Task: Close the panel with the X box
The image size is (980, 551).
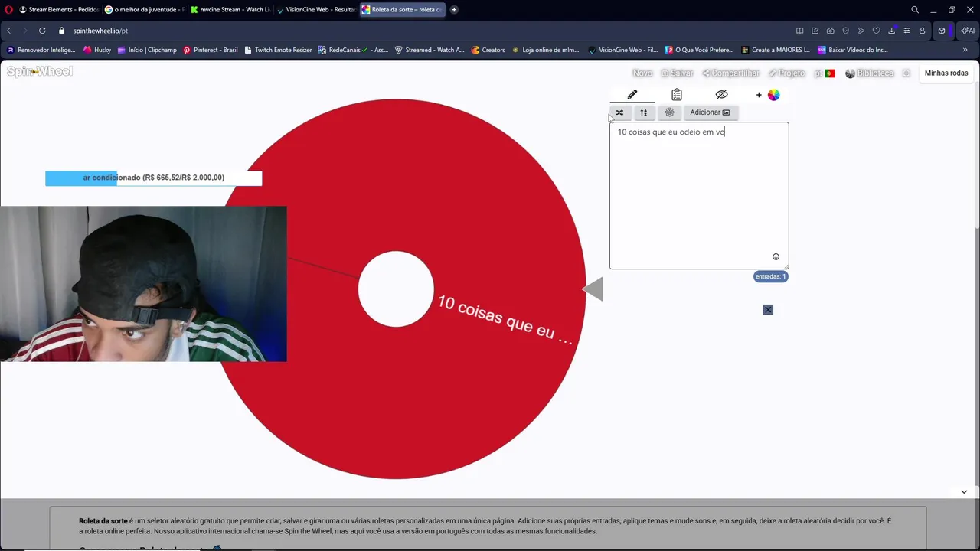Action: pyautogui.click(x=768, y=309)
